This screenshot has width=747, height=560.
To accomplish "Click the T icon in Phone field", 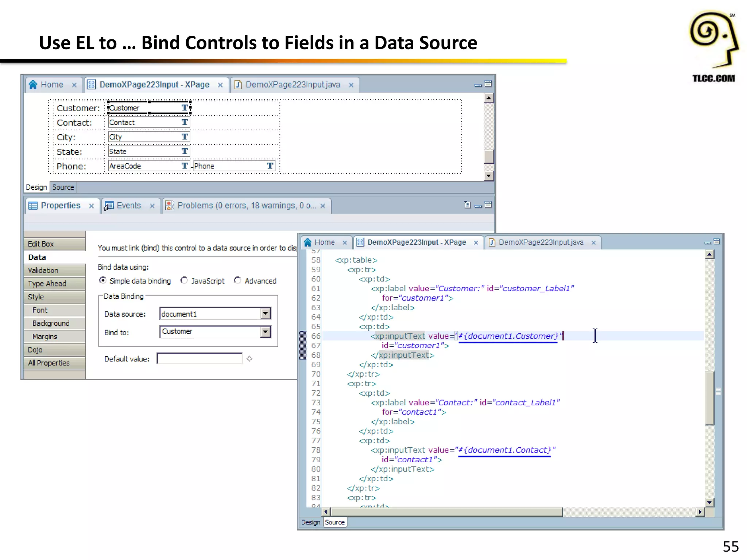I will 270,166.
